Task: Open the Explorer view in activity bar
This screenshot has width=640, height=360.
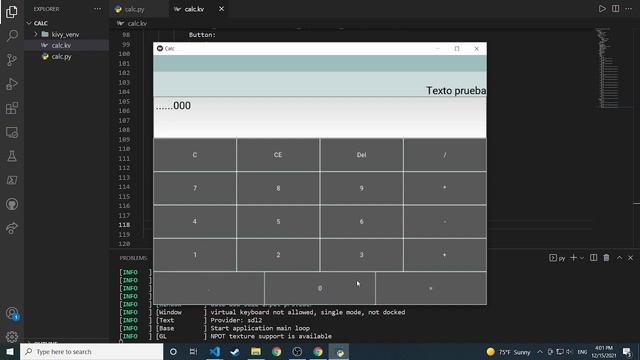Action: coord(12,12)
